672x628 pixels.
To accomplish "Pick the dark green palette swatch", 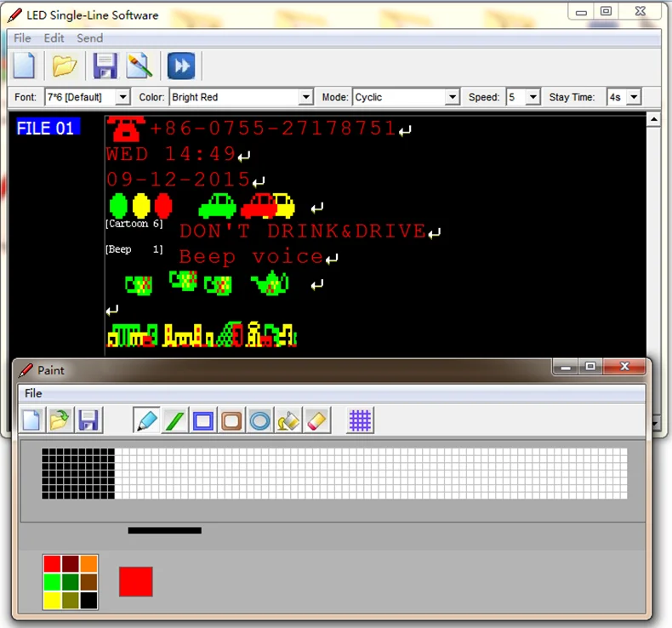I will [x=71, y=582].
